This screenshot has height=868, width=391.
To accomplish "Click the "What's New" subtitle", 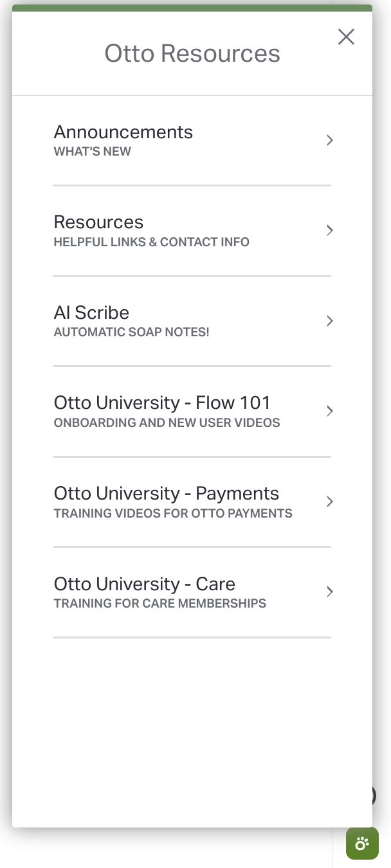I will pos(93,152).
